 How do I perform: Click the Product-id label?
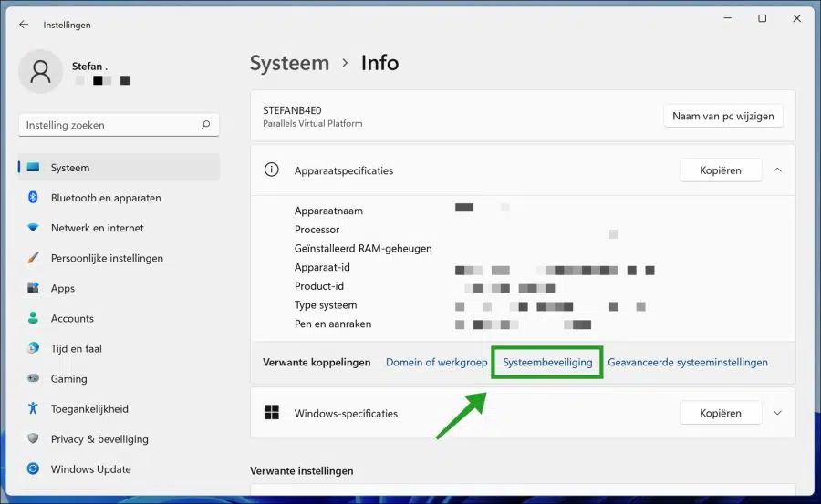319,286
